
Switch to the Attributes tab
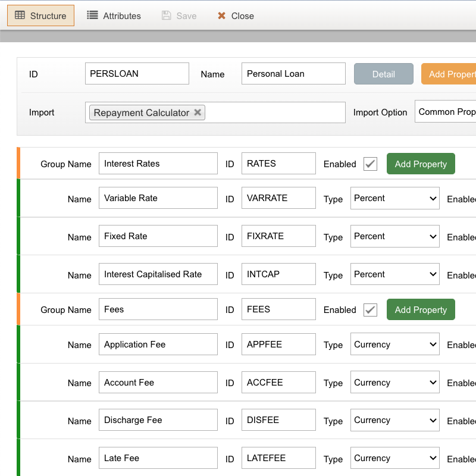(114, 15)
